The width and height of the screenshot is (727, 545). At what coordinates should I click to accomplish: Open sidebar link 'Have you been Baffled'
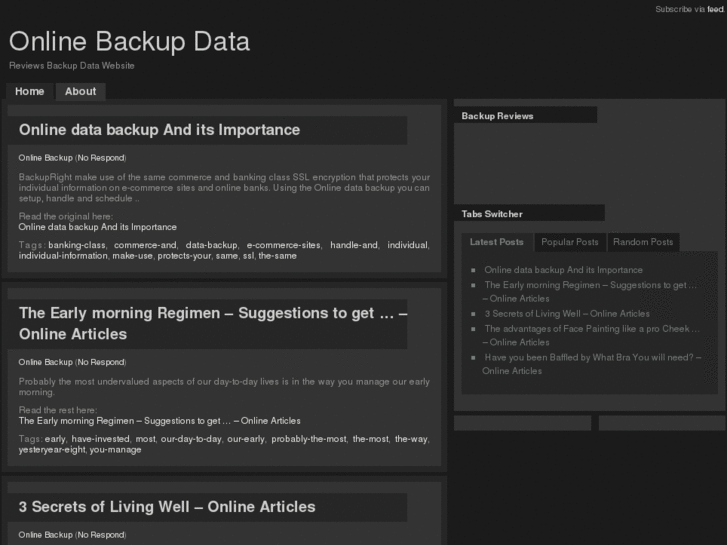[592, 357]
